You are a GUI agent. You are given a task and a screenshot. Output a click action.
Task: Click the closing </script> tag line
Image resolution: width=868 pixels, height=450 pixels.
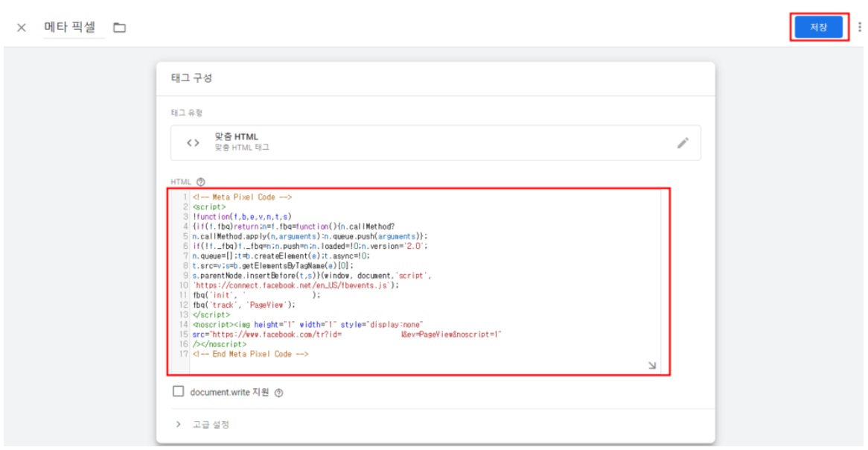click(x=211, y=314)
